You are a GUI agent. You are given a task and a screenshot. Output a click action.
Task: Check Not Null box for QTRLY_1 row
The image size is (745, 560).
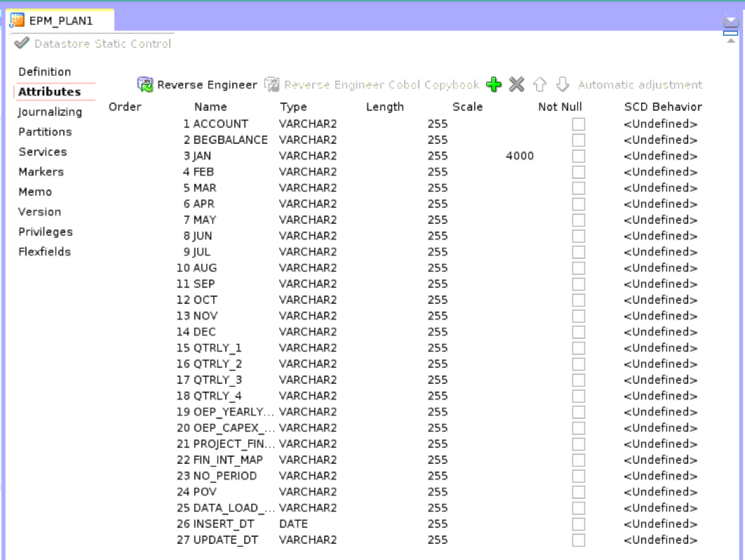click(578, 348)
